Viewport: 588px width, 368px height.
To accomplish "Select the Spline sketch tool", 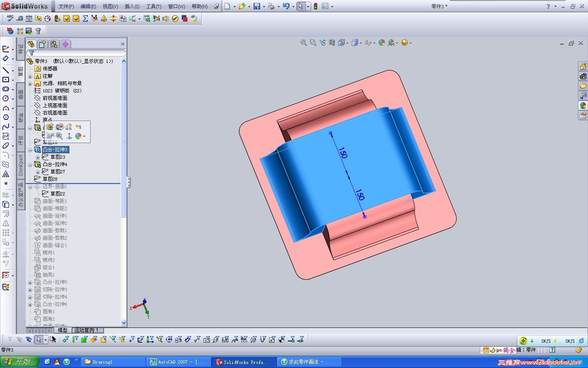I will pyautogui.click(x=6, y=127).
